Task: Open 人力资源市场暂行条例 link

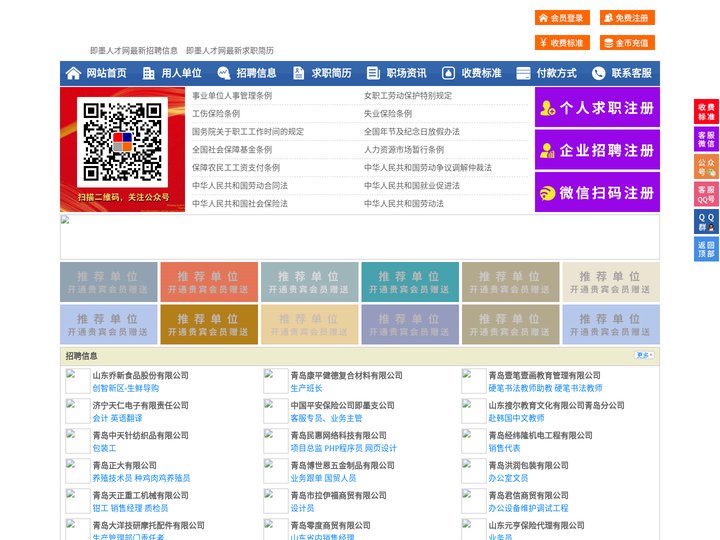Action: [x=404, y=150]
